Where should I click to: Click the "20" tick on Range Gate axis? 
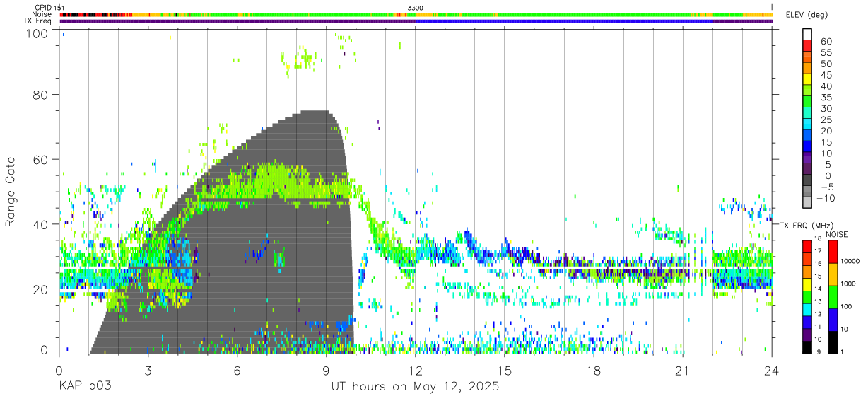[40, 289]
